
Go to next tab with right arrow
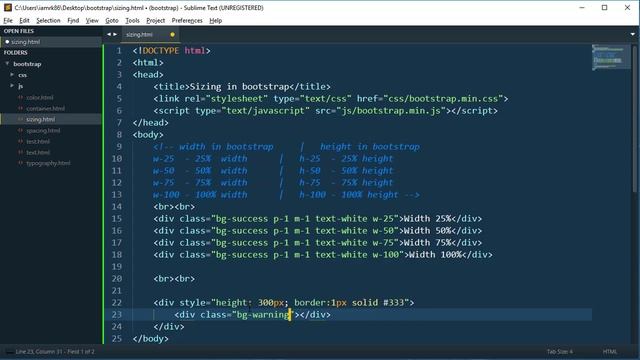115,34
